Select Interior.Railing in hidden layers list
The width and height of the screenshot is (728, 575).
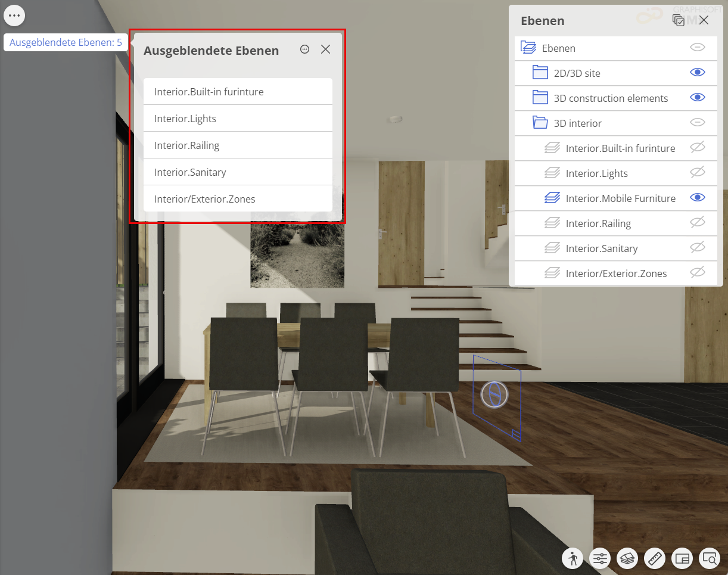[x=238, y=145]
